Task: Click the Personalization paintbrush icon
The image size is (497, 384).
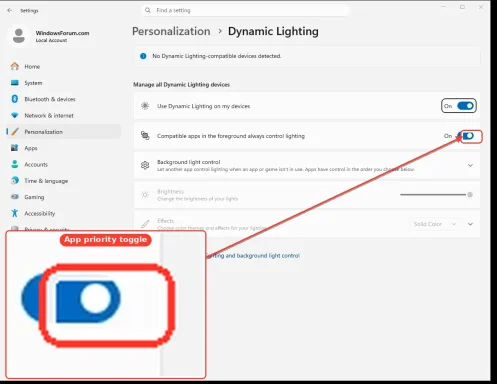Action: [x=15, y=131]
